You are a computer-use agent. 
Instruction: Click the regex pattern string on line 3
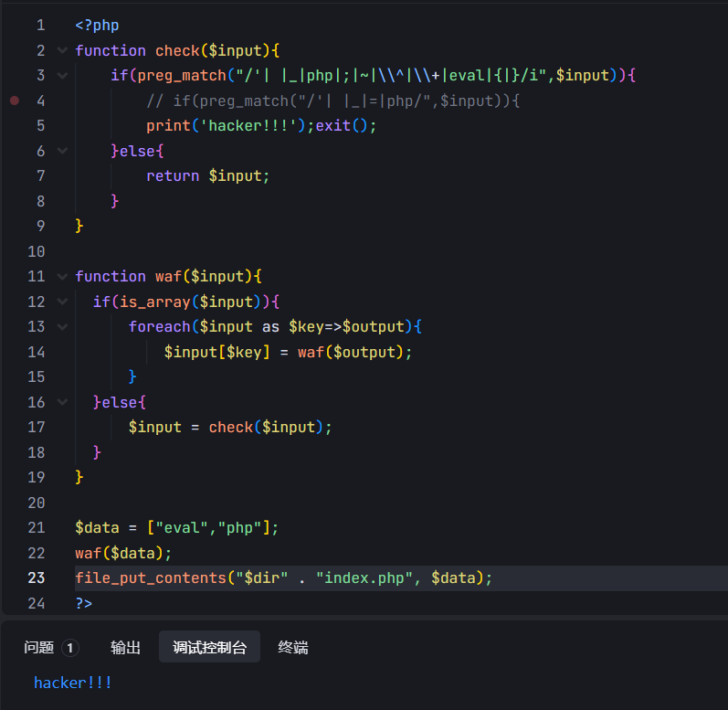click(x=391, y=75)
